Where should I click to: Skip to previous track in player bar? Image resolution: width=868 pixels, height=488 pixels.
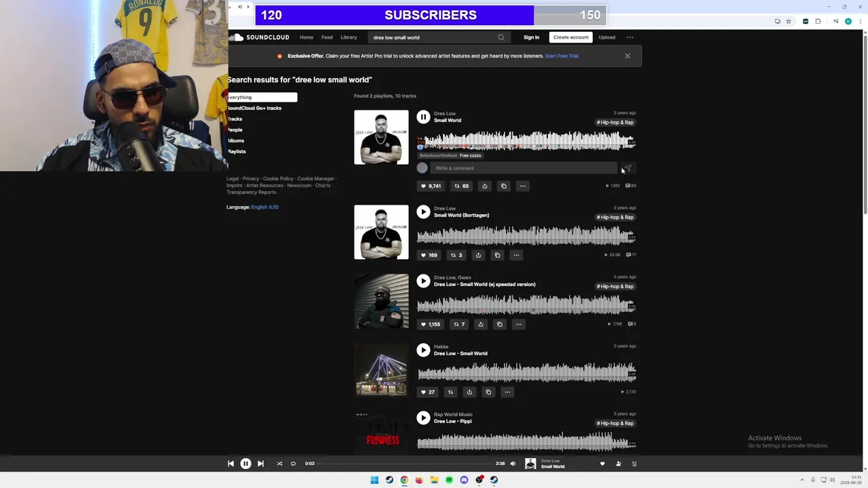tap(231, 464)
